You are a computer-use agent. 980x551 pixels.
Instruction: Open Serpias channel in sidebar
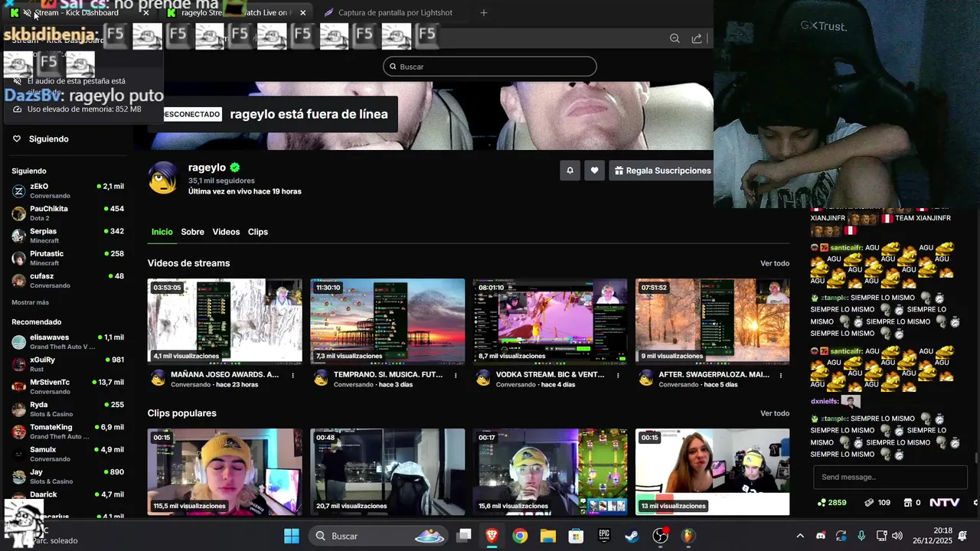67,235
